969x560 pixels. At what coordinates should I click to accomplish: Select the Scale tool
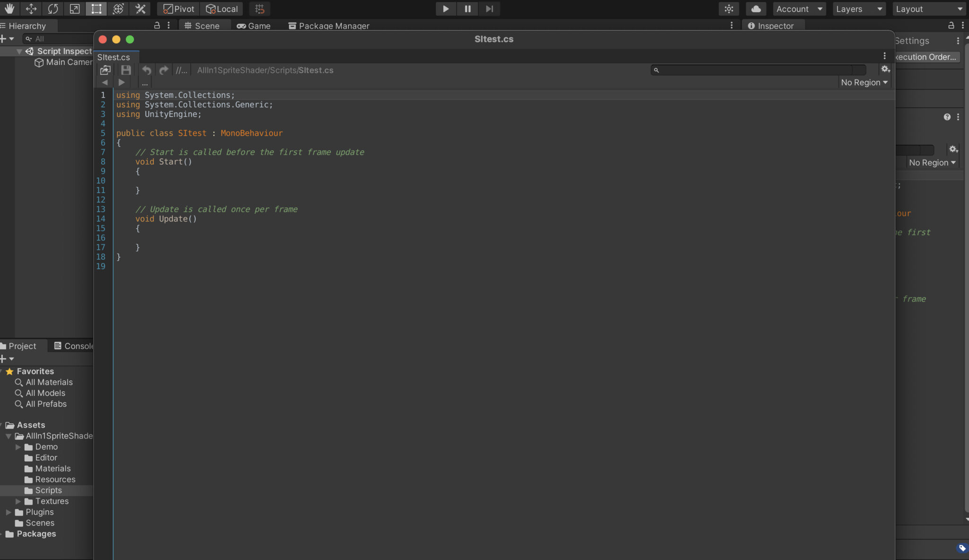click(x=75, y=9)
